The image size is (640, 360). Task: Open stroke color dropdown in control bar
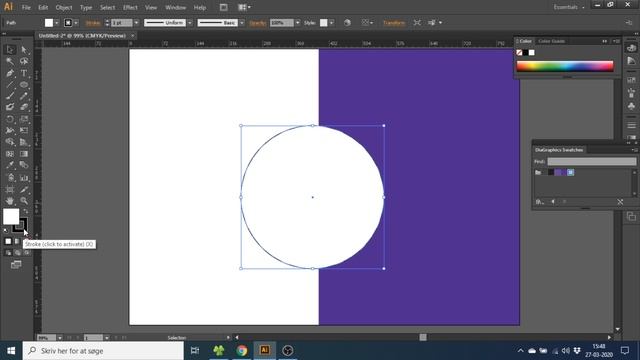76,23
